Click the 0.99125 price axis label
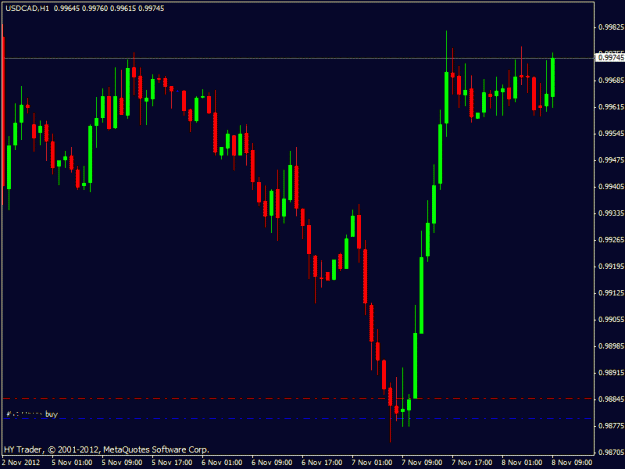625x469 pixels. coord(611,293)
